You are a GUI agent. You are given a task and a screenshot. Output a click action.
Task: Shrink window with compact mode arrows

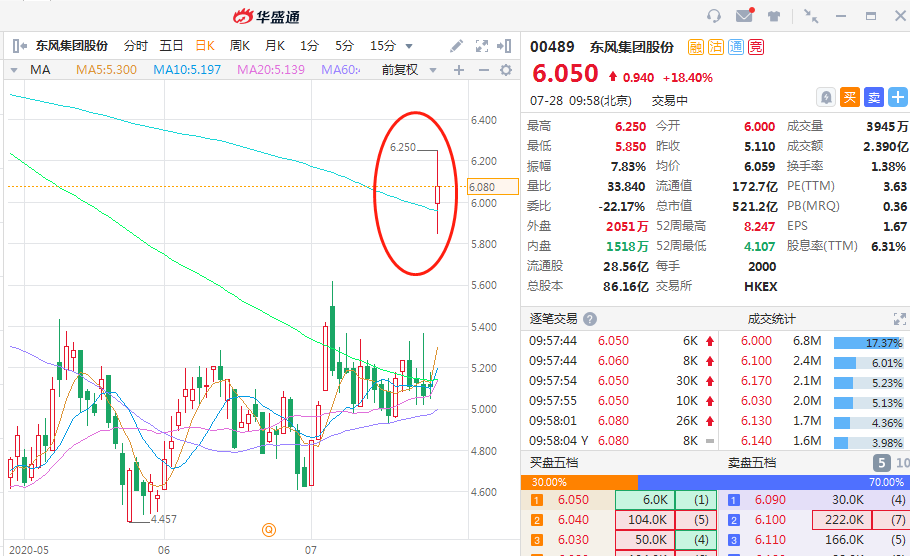coord(811,16)
